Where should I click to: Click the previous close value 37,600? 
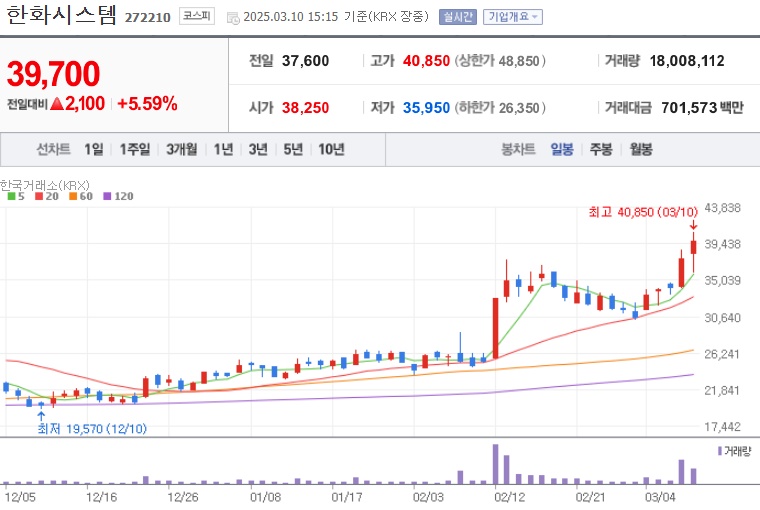(305, 61)
